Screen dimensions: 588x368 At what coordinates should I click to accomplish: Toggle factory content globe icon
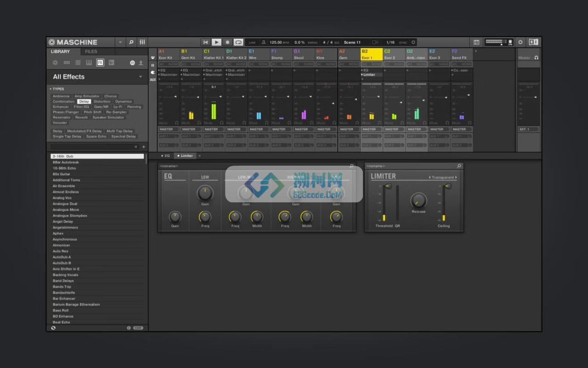[x=132, y=63]
